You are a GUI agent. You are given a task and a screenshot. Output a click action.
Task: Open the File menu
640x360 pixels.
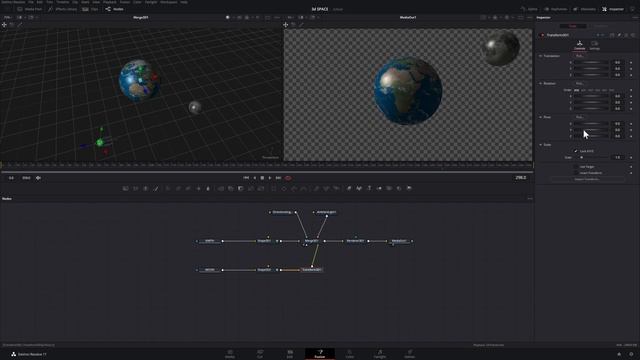click(31, 2)
